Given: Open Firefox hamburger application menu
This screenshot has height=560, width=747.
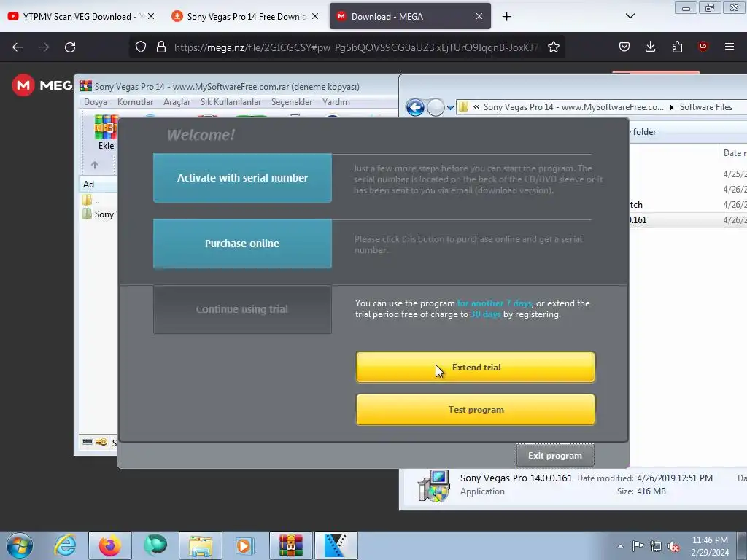Looking at the screenshot, I should 729,47.
